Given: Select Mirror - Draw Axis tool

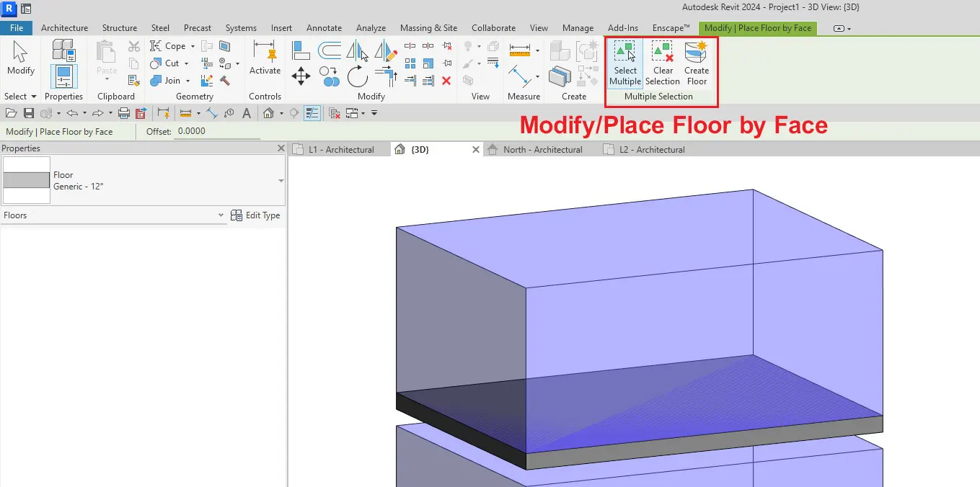Looking at the screenshot, I should point(387,50).
